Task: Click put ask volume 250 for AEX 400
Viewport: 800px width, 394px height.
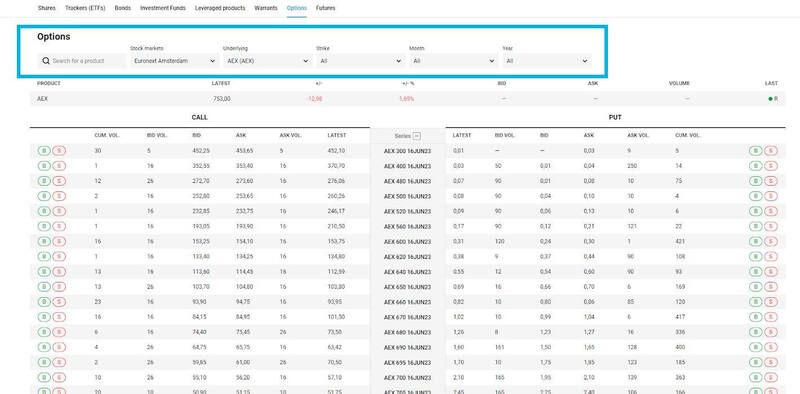Action: [x=633, y=166]
